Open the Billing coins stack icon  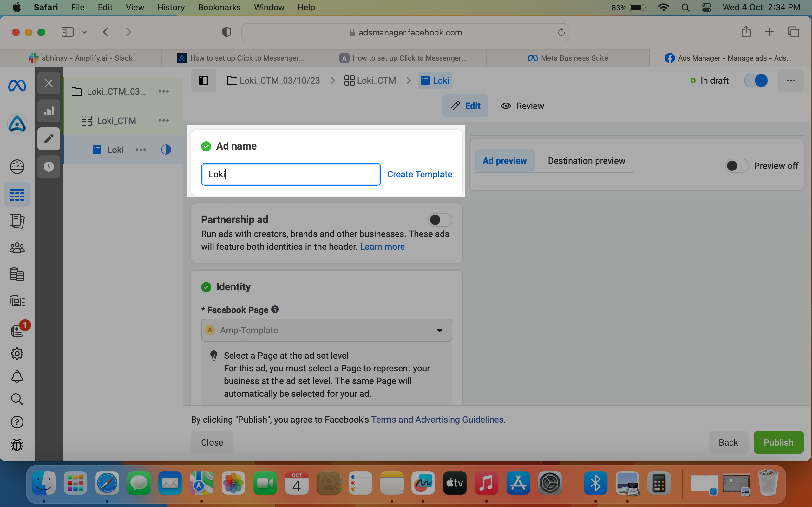[17, 275]
